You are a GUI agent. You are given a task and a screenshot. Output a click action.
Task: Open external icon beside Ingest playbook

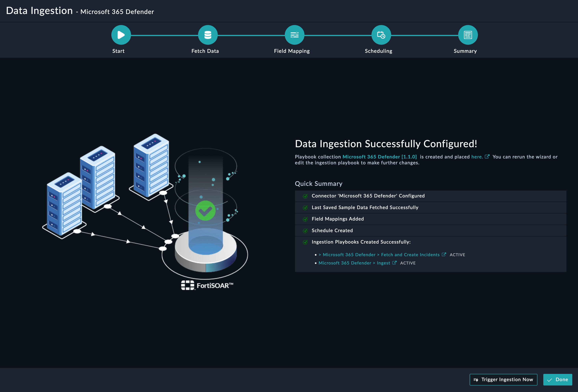point(395,263)
